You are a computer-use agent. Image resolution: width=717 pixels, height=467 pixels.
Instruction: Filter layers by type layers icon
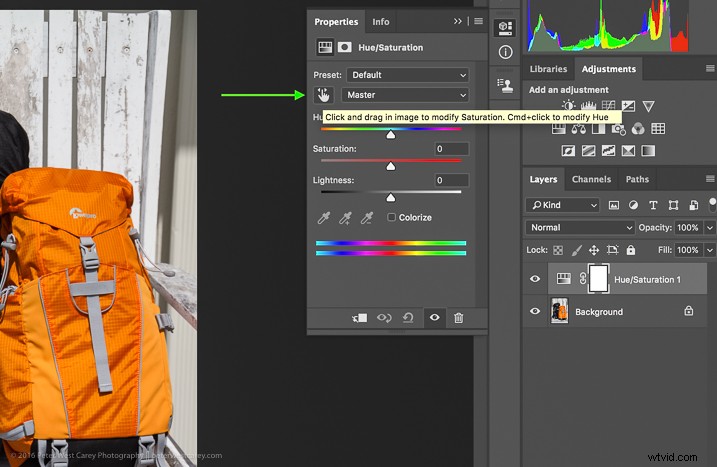click(653, 205)
